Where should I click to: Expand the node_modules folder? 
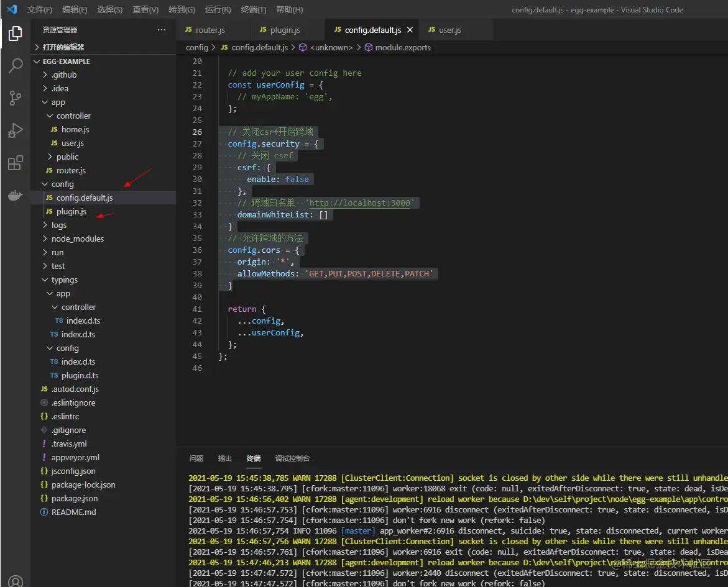(x=77, y=239)
